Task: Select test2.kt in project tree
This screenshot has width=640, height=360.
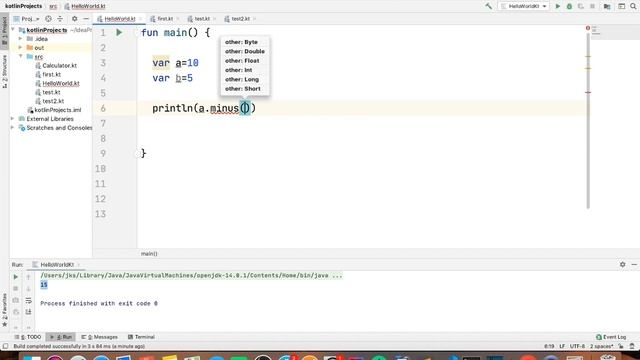Action: 53,101
